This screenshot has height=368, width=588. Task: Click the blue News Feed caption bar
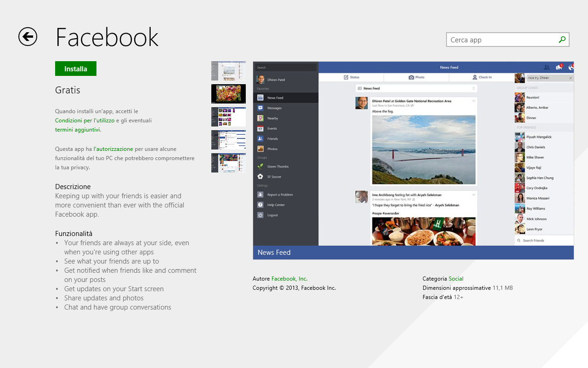coord(413,253)
